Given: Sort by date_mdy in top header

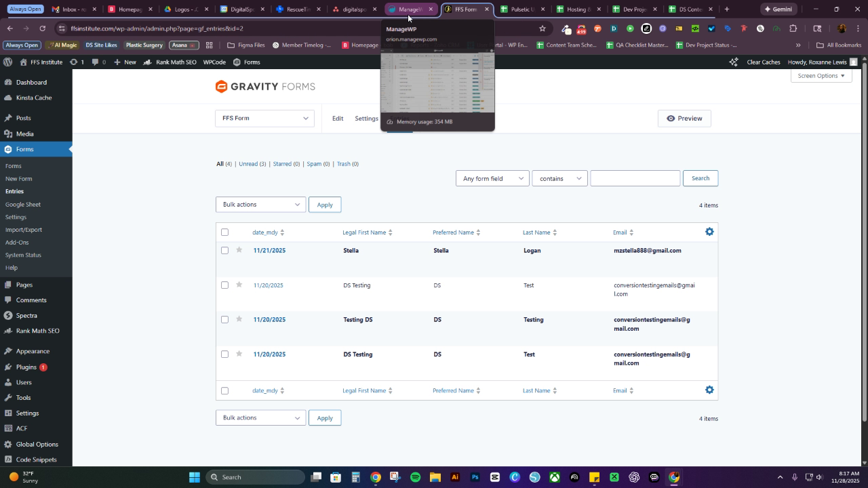Looking at the screenshot, I should tap(268, 232).
